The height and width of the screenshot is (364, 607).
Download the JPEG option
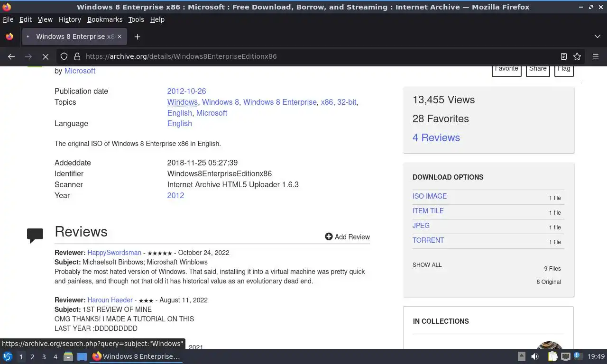coord(421,226)
